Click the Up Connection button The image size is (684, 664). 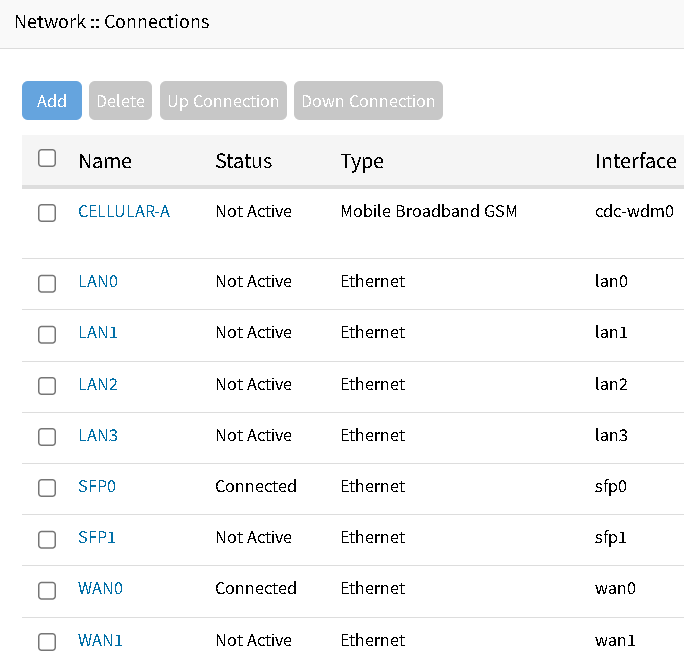[x=223, y=101]
